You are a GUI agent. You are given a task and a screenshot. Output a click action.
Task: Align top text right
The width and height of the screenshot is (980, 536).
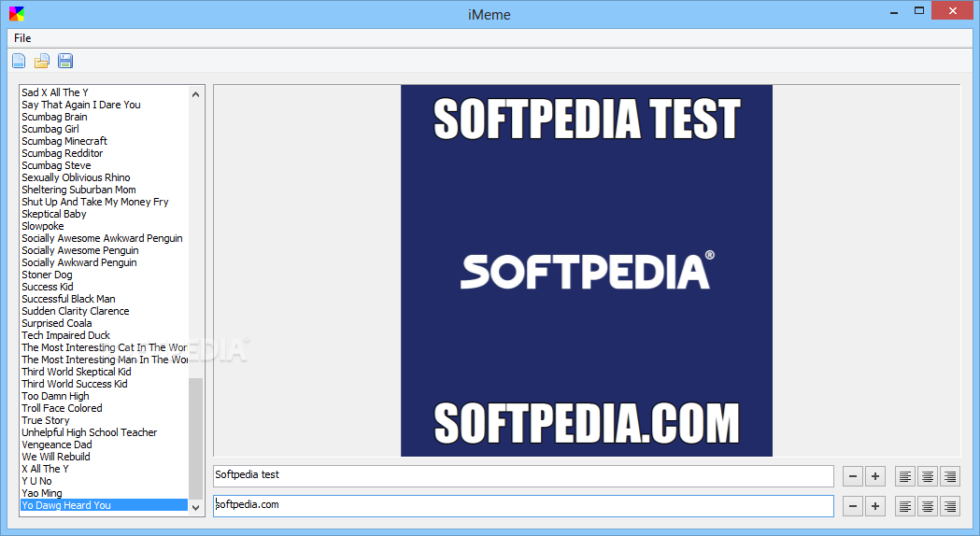coord(950,476)
